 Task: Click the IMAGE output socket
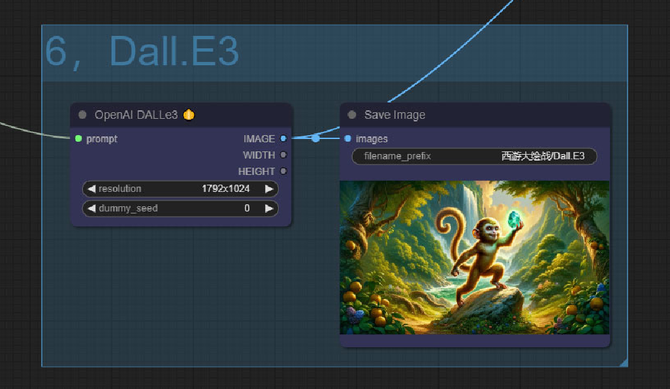click(x=283, y=139)
